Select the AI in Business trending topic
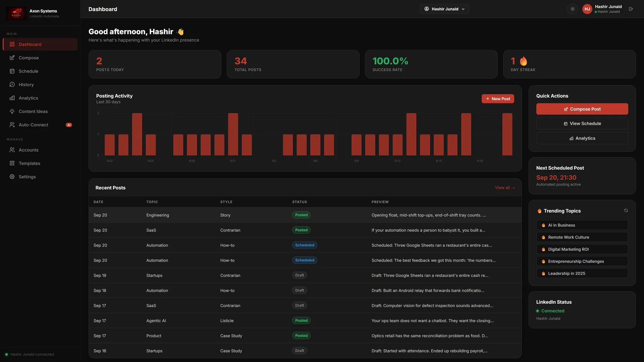The width and height of the screenshot is (644, 362). point(582,225)
